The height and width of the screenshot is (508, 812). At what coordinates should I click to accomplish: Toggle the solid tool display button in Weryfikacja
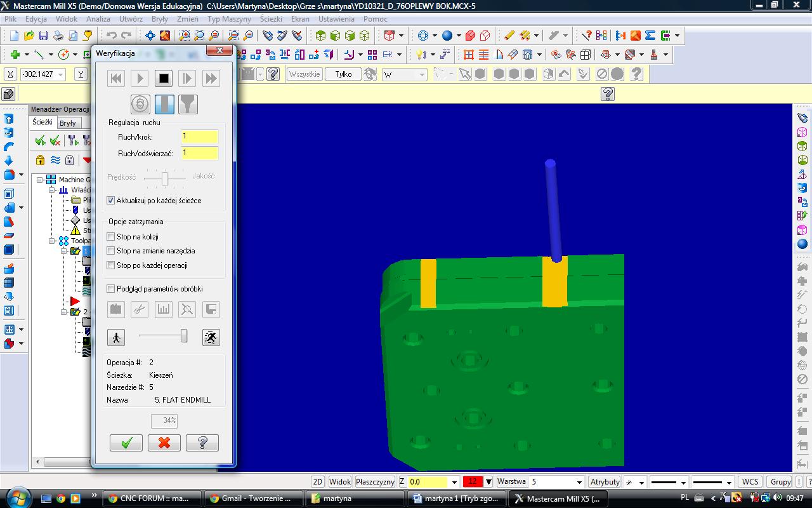click(164, 104)
